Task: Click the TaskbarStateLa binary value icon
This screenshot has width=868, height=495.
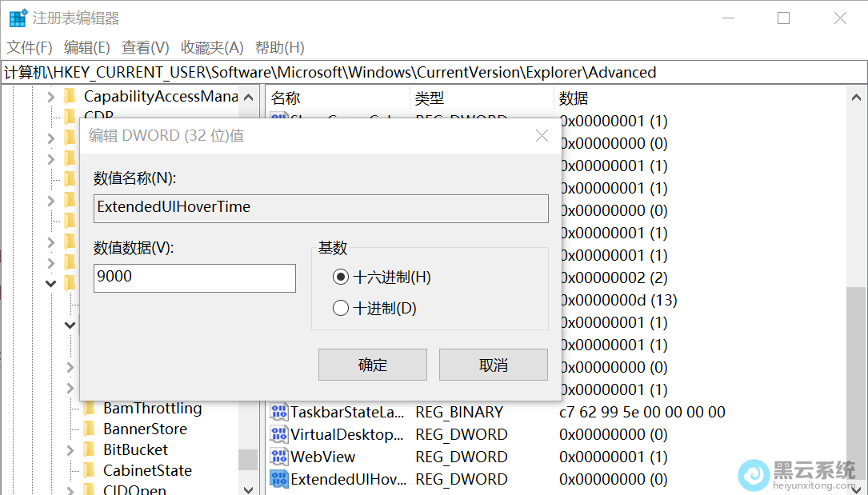Action: [279, 413]
